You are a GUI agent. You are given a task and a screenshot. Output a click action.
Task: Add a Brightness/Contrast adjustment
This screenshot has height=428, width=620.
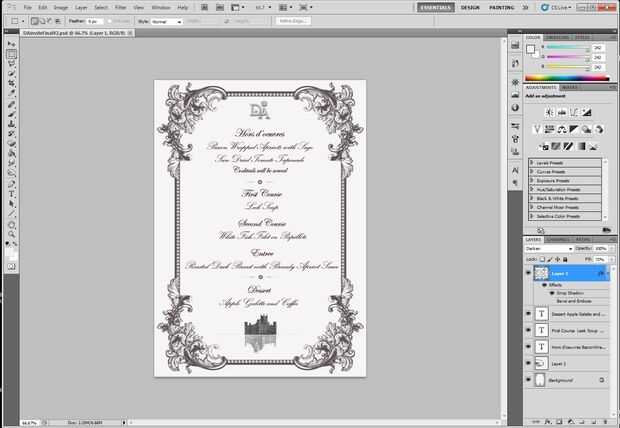[x=549, y=113]
